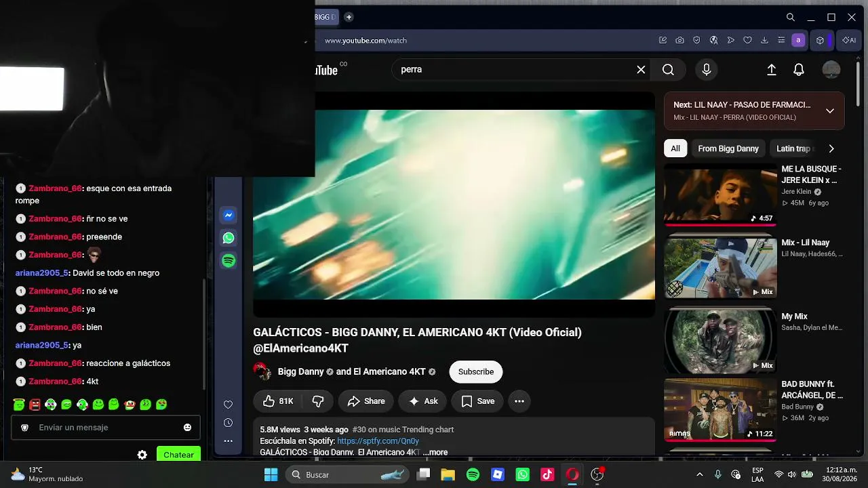Open Opera sidebar history clock icon
The height and width of the screenshot is (488, 868).
pos(229,423)
